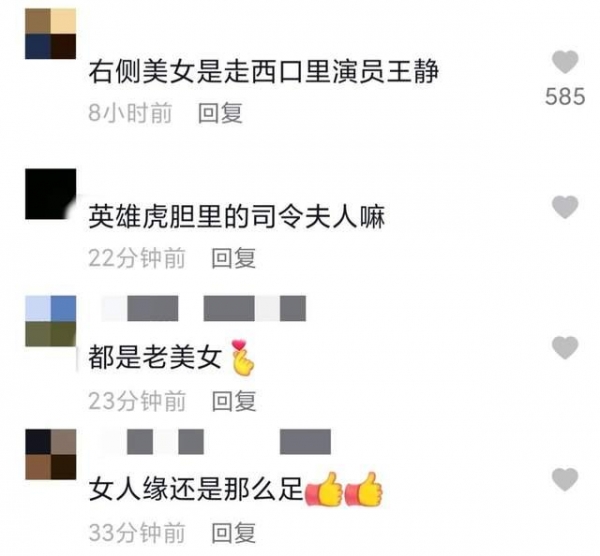
Task: Tap the 8小时前 timestamp
Action: pos(130,113)
